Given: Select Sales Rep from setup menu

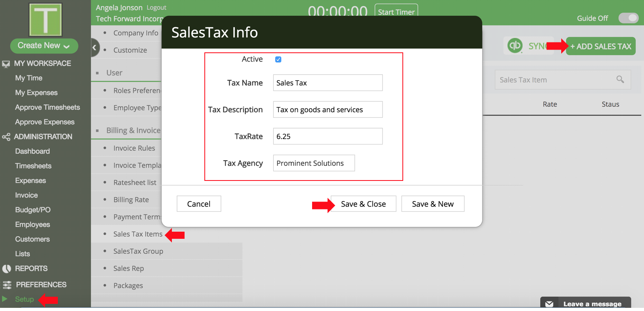Looking at the screenshot, I should click(128, 269).
